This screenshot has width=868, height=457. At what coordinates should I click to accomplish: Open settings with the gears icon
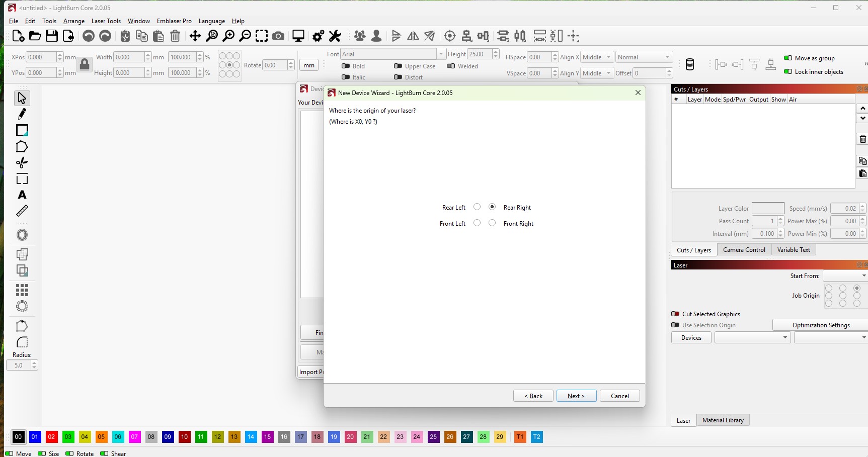tap(319, 36)
